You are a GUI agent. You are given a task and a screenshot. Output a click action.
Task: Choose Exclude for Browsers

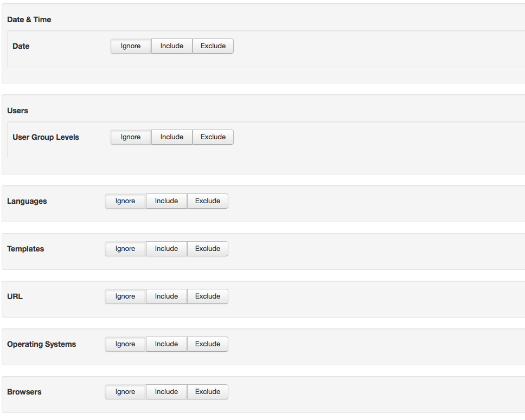pos(208,392)
